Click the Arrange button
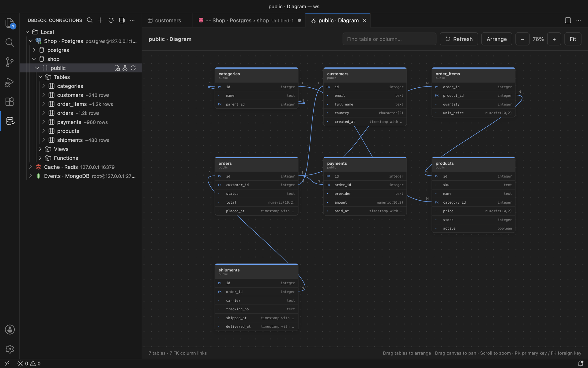This screenshot has width=588, height=368. 496,39
